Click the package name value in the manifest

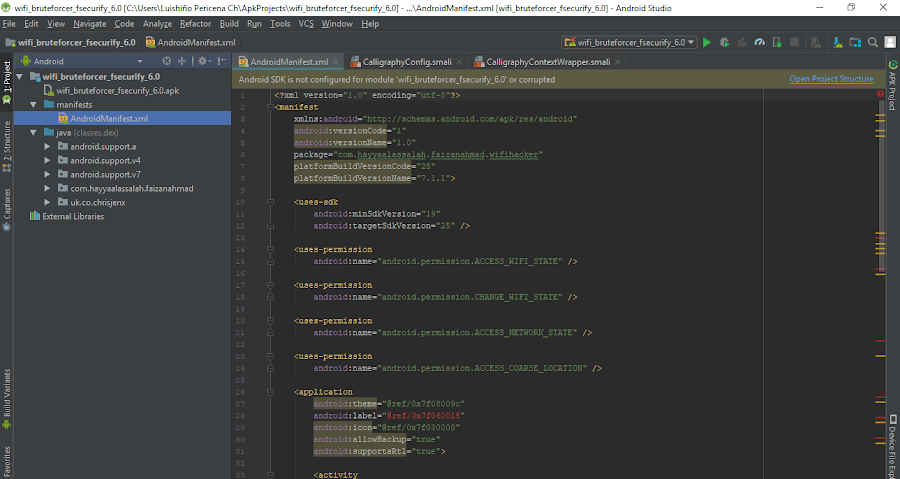coord(437,154)
